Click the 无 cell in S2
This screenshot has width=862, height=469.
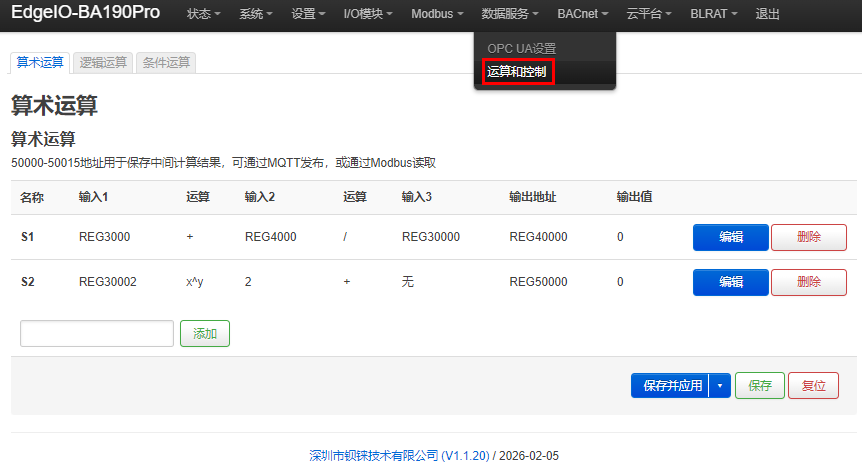pos(407,282)
